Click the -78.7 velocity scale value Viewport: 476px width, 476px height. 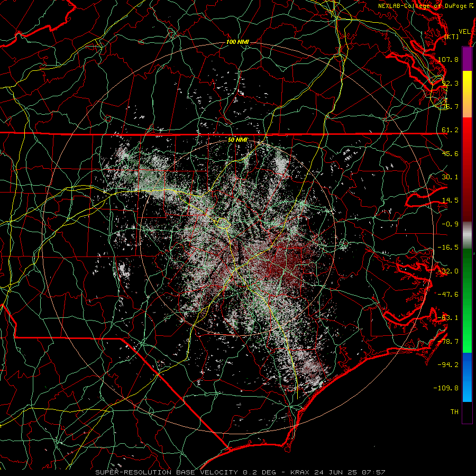click(448, 342)
